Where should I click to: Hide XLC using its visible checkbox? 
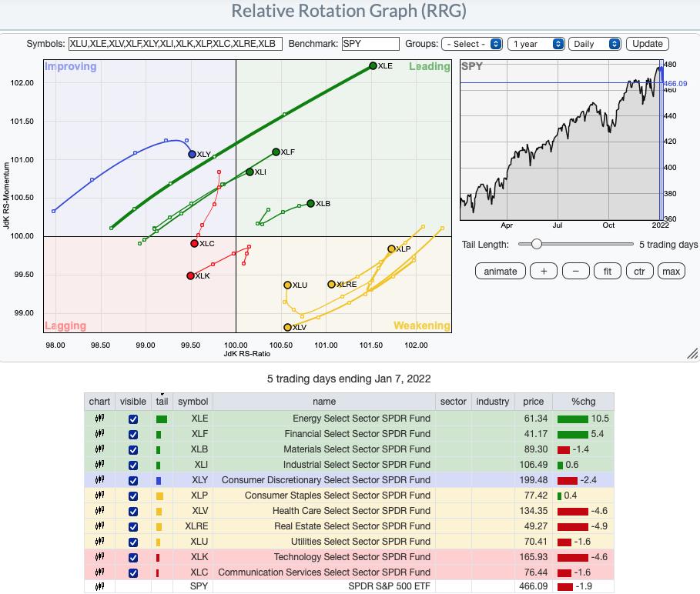[x=133, y=572]
